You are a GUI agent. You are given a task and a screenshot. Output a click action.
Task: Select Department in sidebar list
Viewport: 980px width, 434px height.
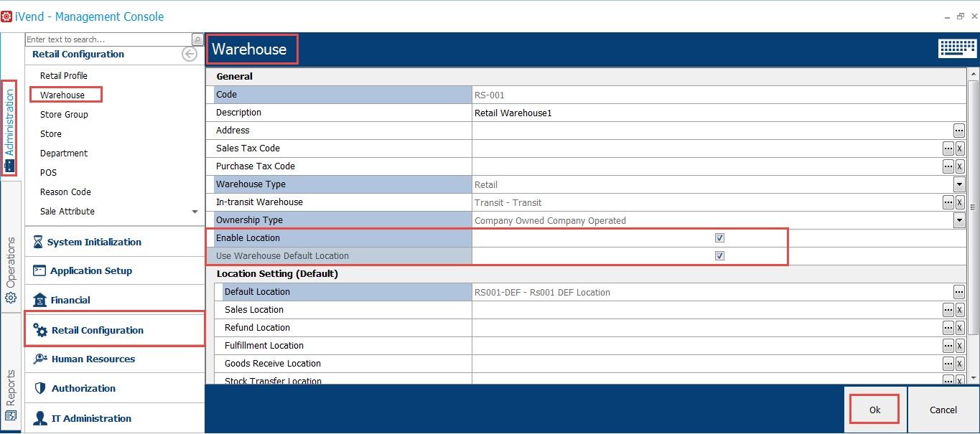(x=64, y=154)
